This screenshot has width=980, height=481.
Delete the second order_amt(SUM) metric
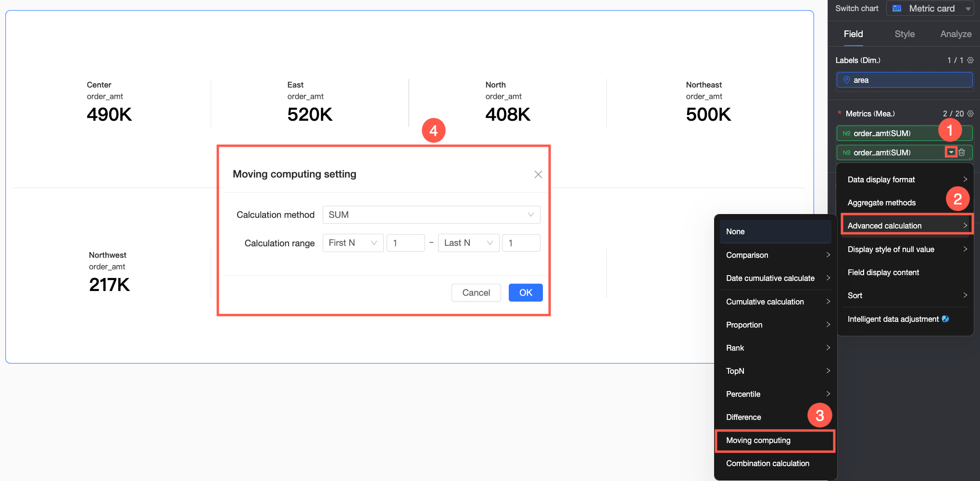click(962, 152)
